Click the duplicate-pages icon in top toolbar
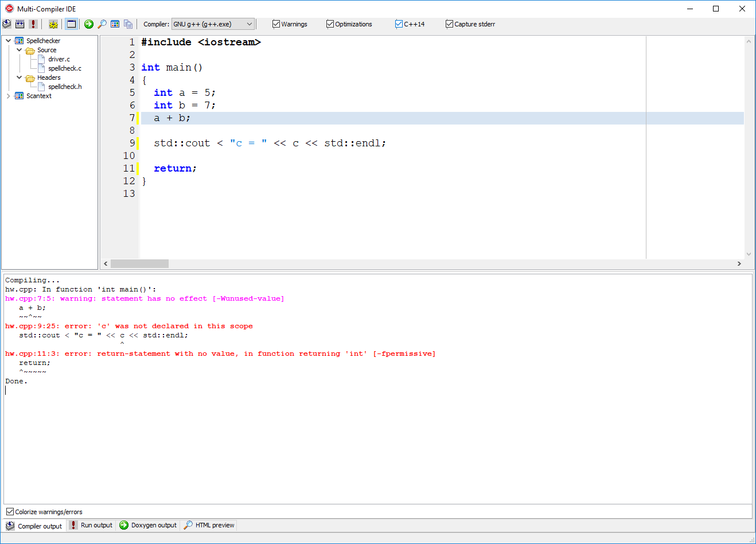 pos(128,24)
